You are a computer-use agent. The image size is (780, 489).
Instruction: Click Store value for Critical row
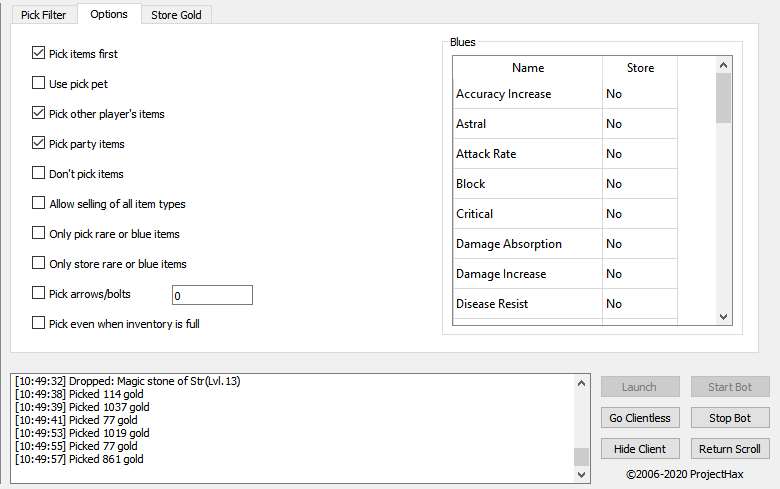point(639,214)
